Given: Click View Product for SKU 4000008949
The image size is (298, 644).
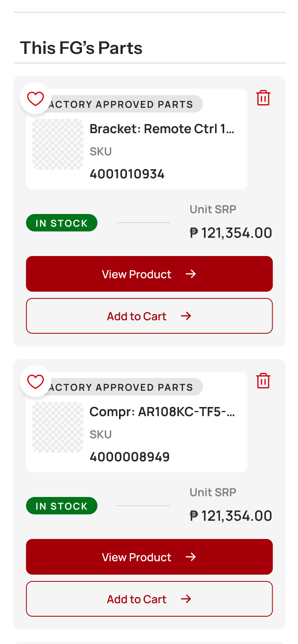Looking at the screenshot, I should [149, 557].
